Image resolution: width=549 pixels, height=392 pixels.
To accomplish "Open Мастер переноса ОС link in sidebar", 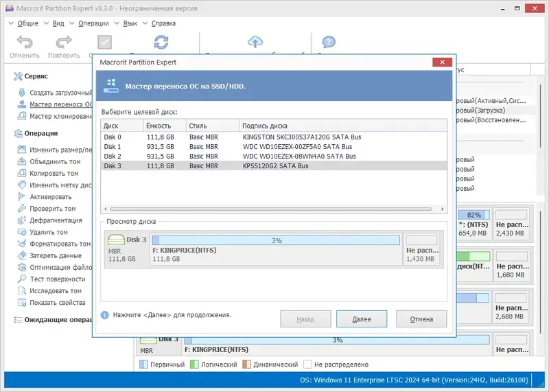I will point(61,104).
